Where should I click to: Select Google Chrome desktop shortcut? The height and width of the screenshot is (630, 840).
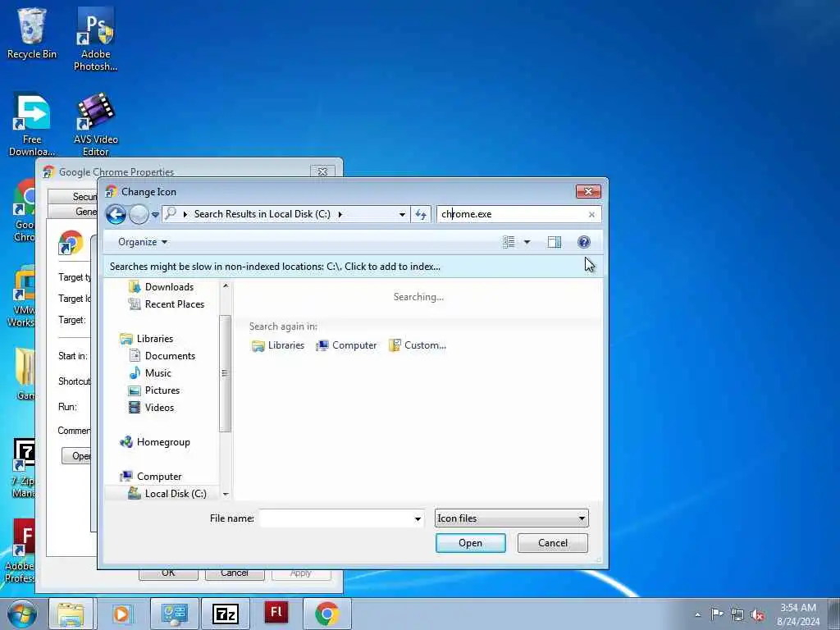point(24,211)
